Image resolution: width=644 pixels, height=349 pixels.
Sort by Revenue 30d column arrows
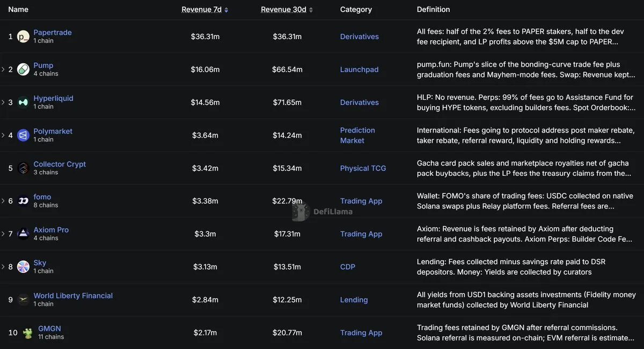pyautogui.click(x=311, y=10)
